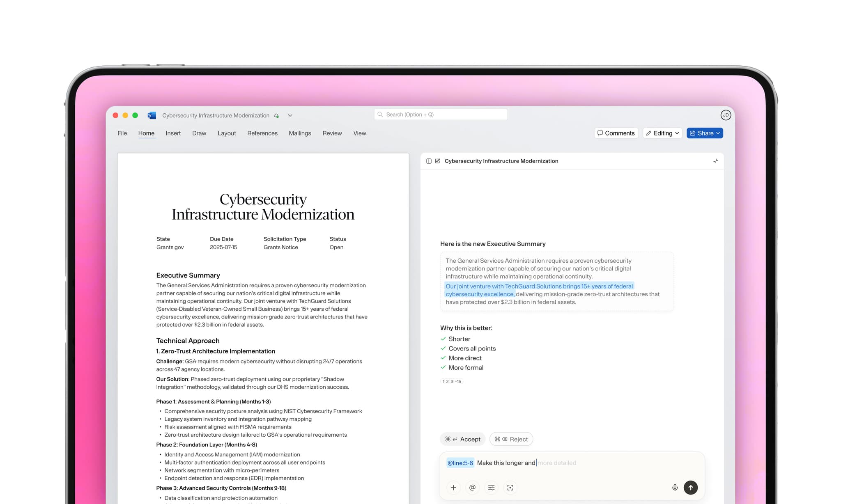Click 'Here is the new Executive Summary' text
841x504 pixels.
[x=493, y=244]
